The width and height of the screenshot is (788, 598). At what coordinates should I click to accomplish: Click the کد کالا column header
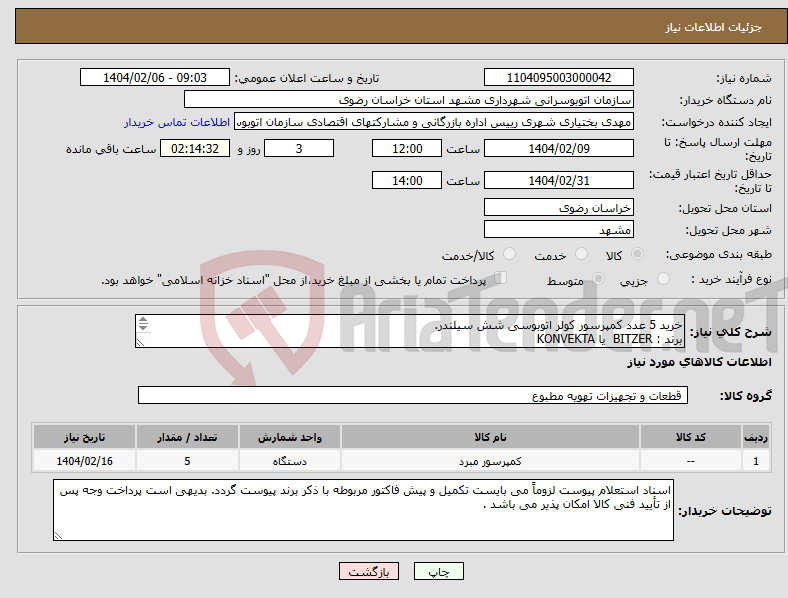coord(691,437)
